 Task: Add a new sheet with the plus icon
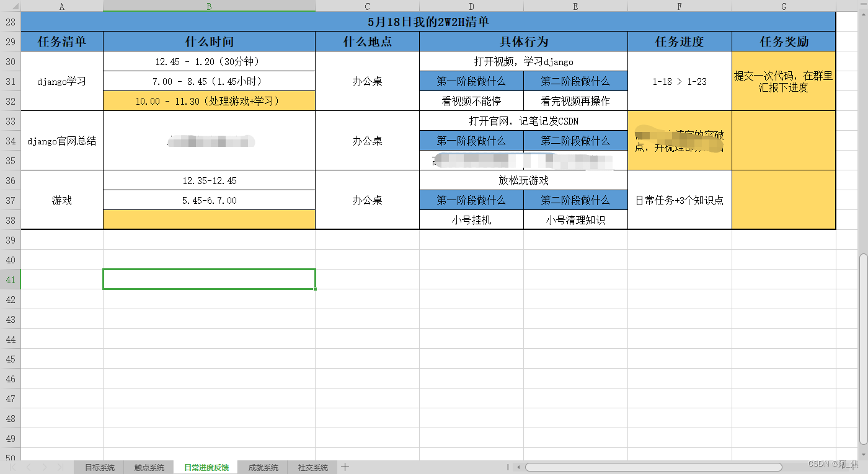click(345, 467)
